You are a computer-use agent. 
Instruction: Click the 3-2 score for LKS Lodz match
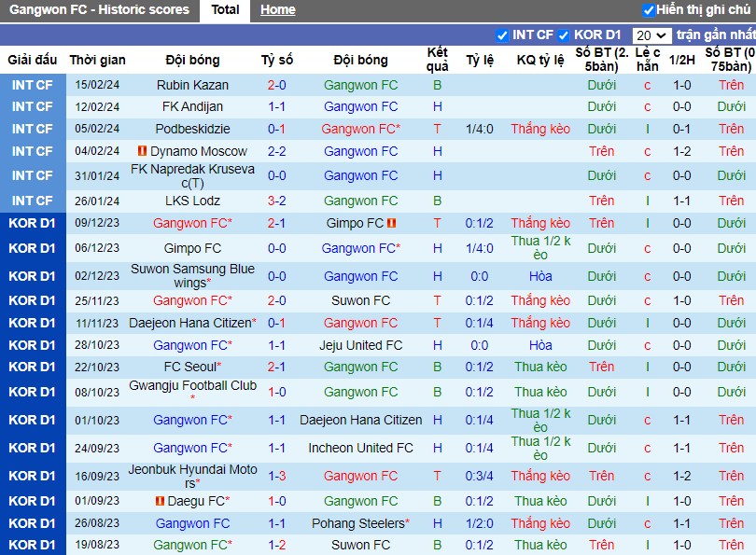(x=277, y=201)
